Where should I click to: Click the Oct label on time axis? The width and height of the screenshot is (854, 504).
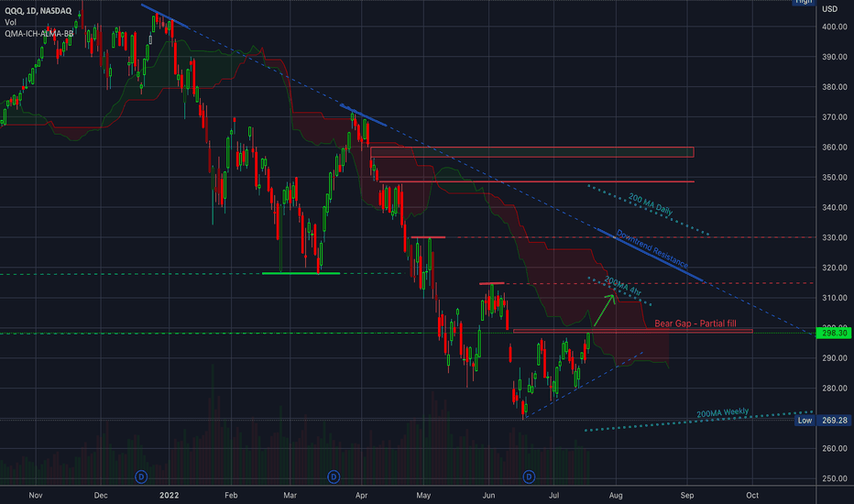tap(752, 495)
